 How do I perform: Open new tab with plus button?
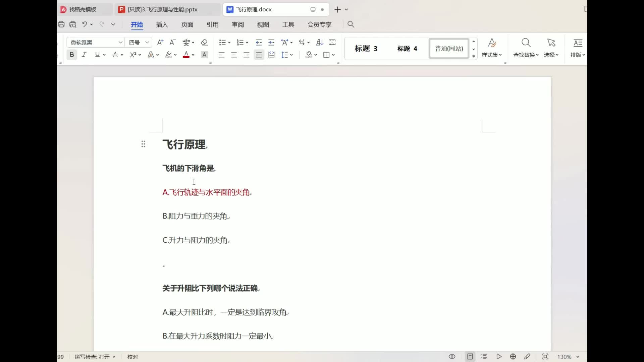point(337,9)
